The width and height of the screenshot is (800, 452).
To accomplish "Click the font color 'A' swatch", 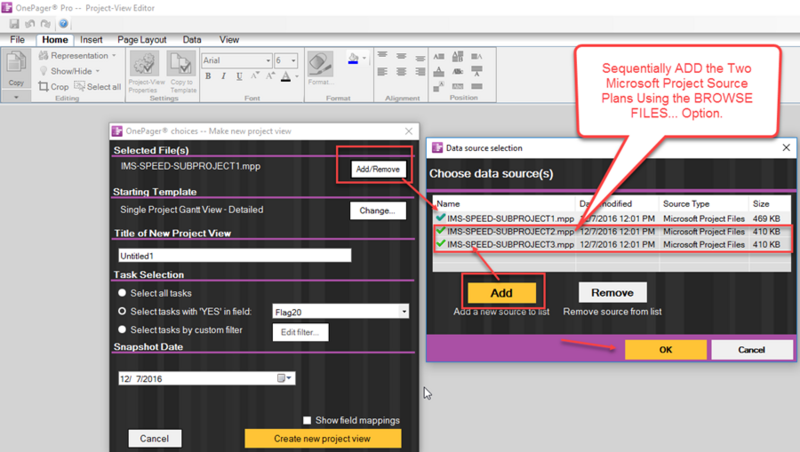I will click(x=286, y=77).
